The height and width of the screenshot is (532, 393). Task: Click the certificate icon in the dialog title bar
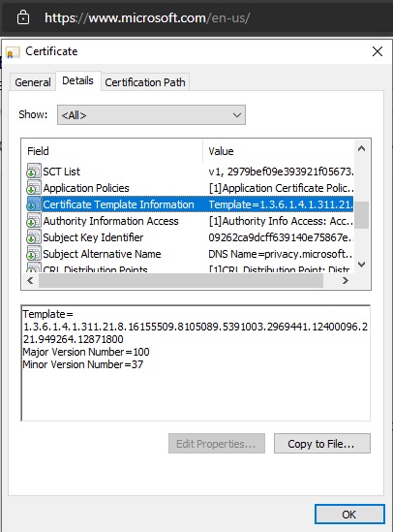13,52
